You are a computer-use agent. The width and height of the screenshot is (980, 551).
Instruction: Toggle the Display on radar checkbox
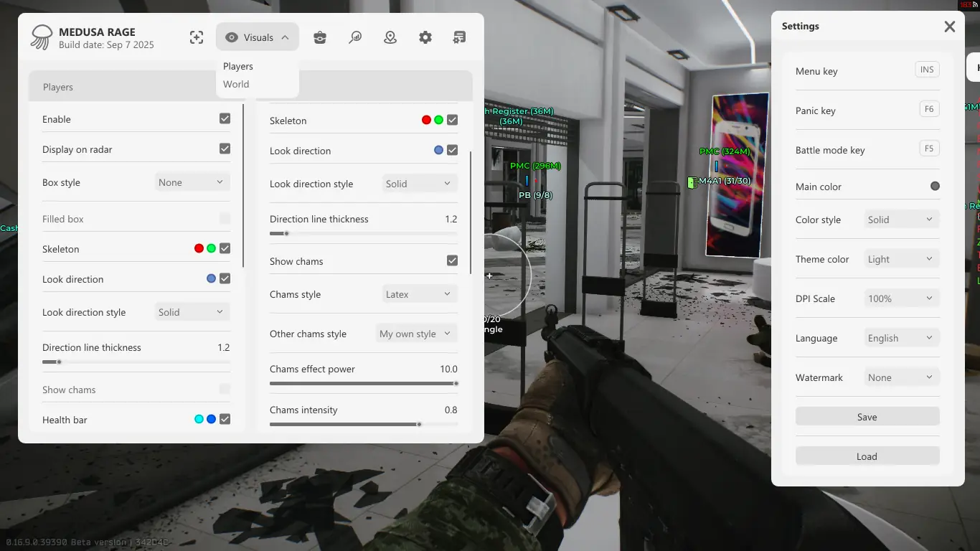[x=225, y=149]
